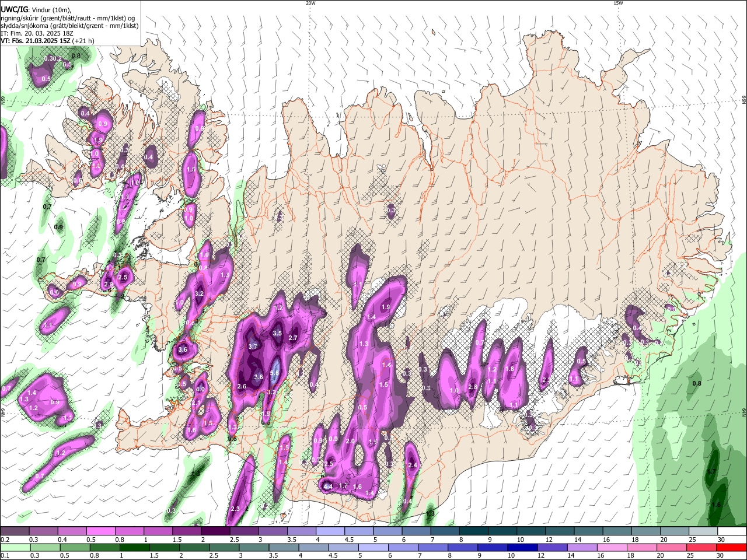Viewport: 747px width, 560px height.
Task: Select the dusky mauve 0.2–0.3 swatch, upper legend
Action: (x=15, y=531)
